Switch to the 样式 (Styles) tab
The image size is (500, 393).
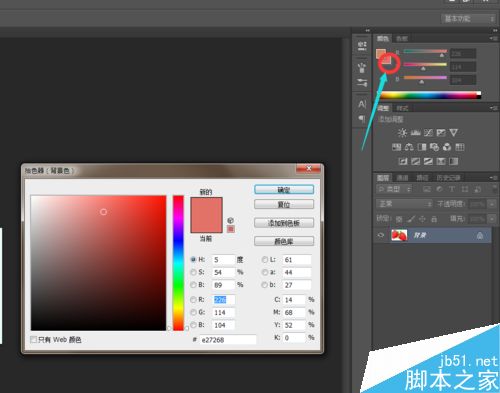402,108
